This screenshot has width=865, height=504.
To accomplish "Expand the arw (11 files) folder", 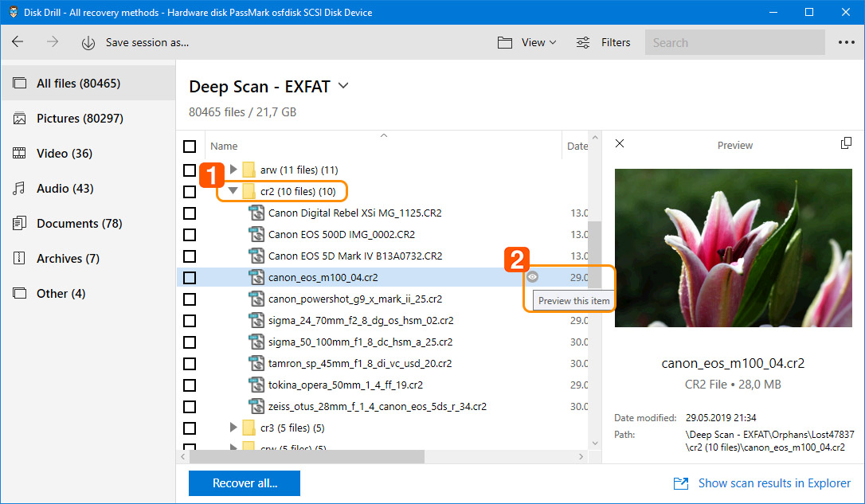I will click(x=233, y=169).
